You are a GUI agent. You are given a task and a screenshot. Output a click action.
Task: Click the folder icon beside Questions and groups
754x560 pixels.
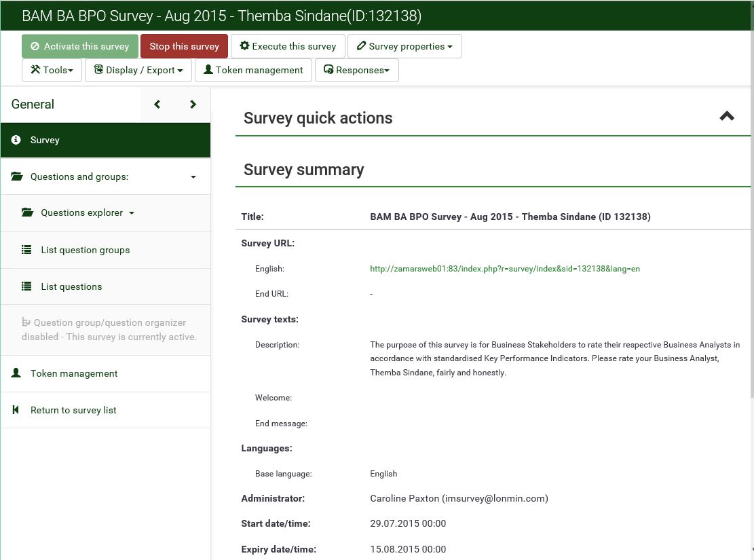coord(17,176)
